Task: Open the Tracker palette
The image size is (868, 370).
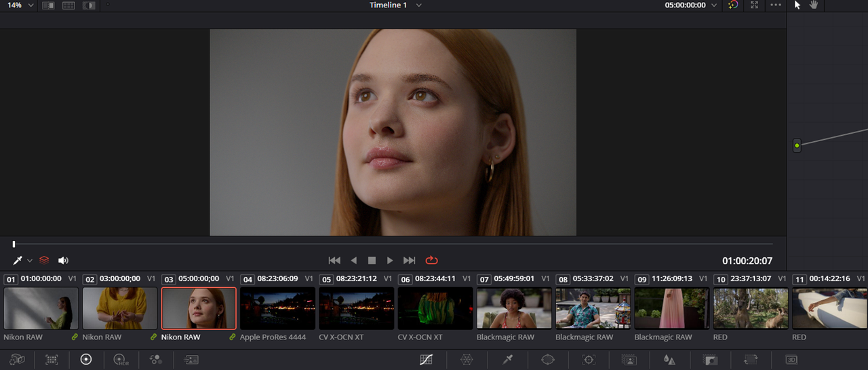Action: pos(589,360)
